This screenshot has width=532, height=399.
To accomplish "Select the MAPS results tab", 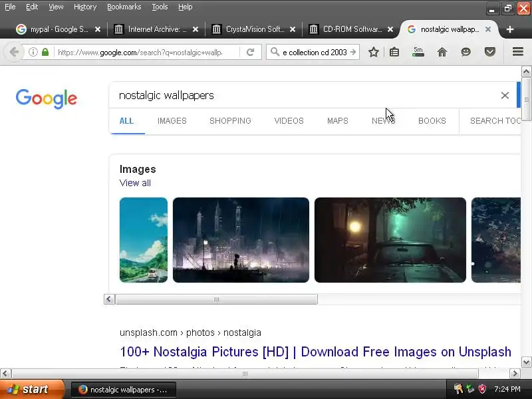I will point(338,121).
